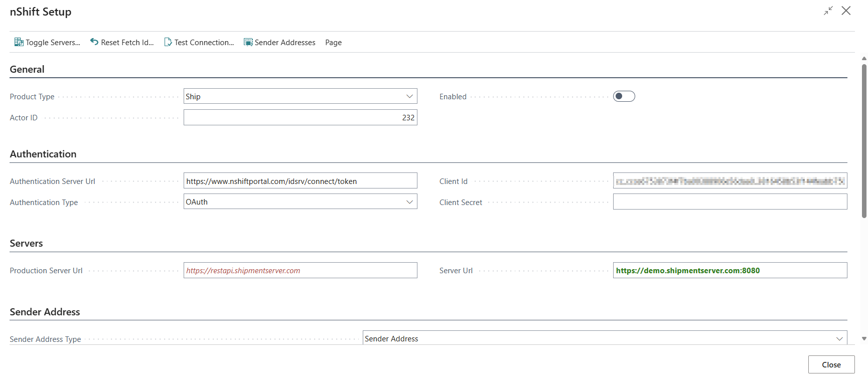Click the Sender Addresses list icon
868x385 pixels.
248,42
